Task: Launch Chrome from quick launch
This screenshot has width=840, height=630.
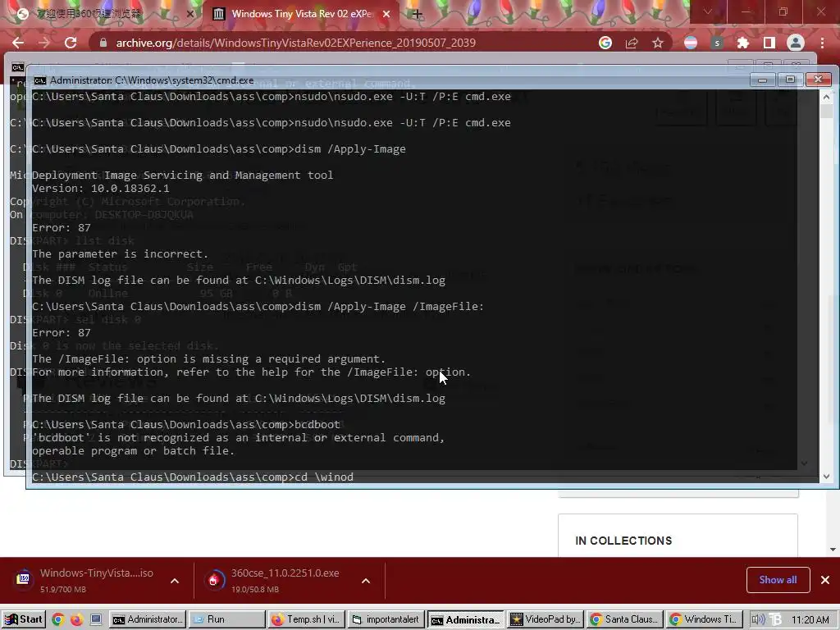Action: pos(58,620)
